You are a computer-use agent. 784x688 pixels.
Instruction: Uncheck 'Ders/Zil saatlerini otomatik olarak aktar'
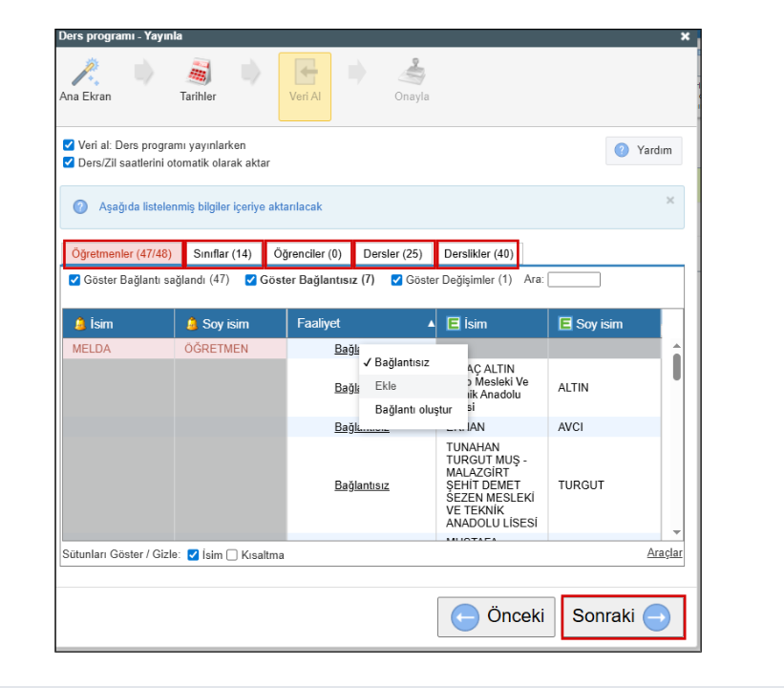[x=69, y=162]
